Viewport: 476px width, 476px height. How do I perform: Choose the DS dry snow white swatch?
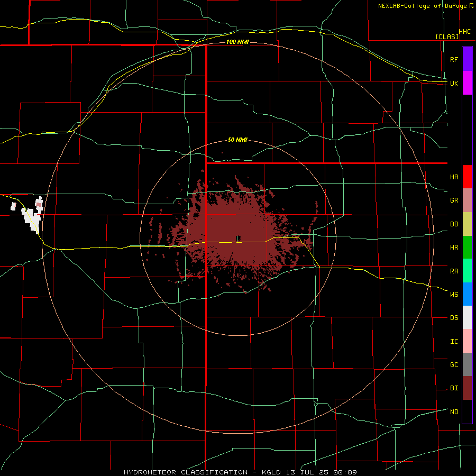[467, 317]
